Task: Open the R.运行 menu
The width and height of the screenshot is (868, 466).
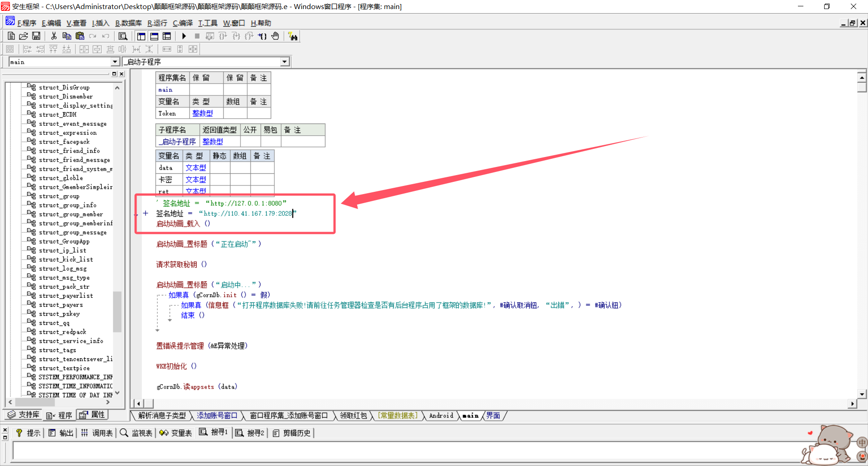Action: [157, 23]
